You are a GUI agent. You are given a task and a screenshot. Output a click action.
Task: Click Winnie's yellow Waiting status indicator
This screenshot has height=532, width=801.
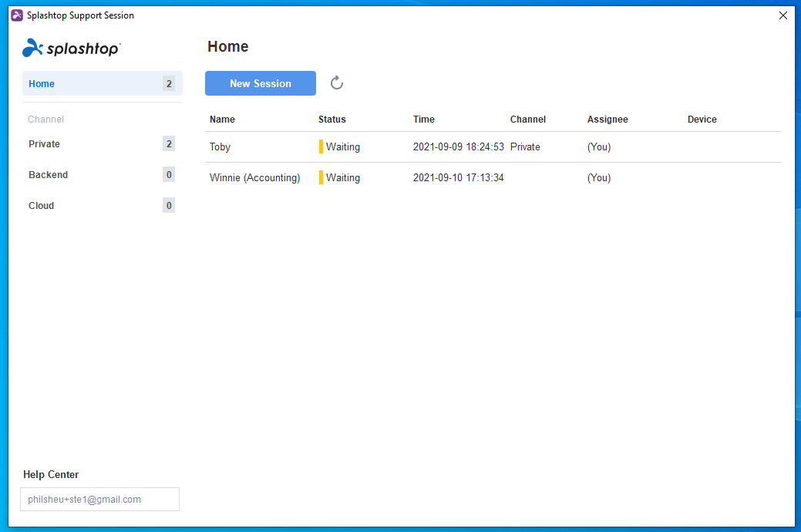(321, 177)
